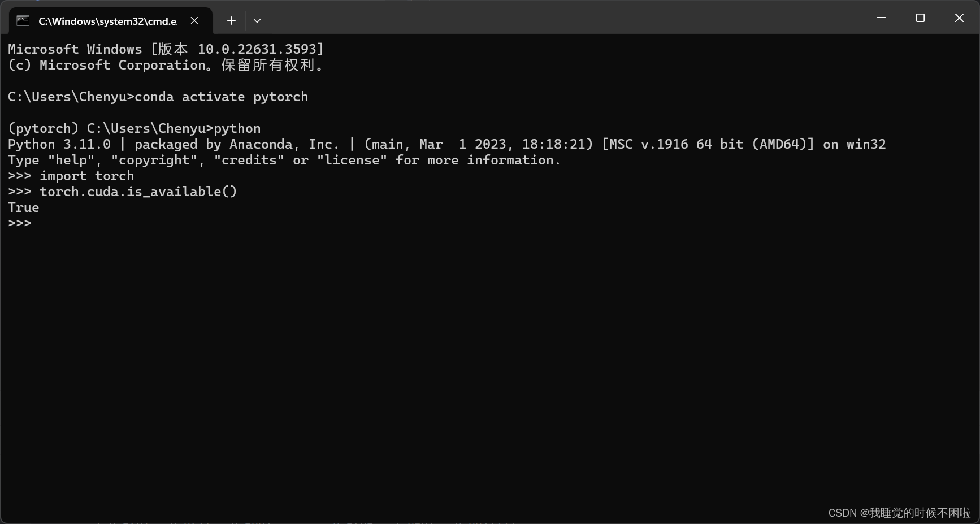
Task: Click the Microsoft Windows version line
Action: 166,49
